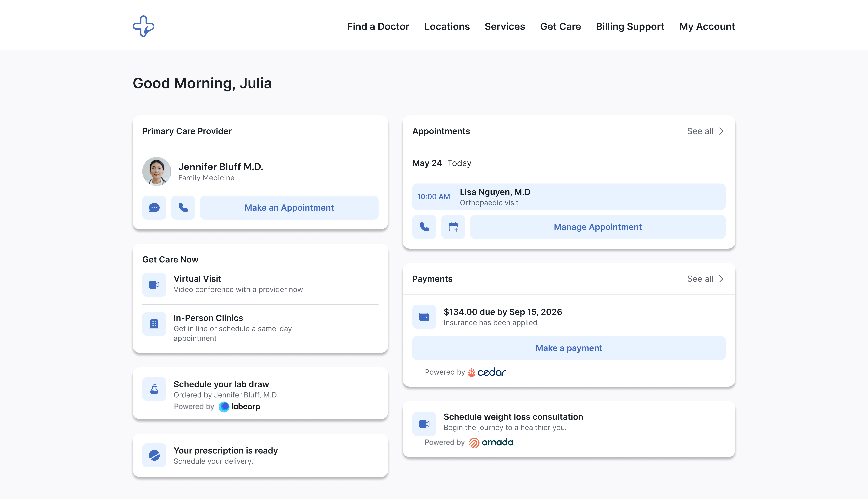Click Jennifer Bluff's profile photo
This screenshot has height=499, width=868.
click(x=156, y=171)
